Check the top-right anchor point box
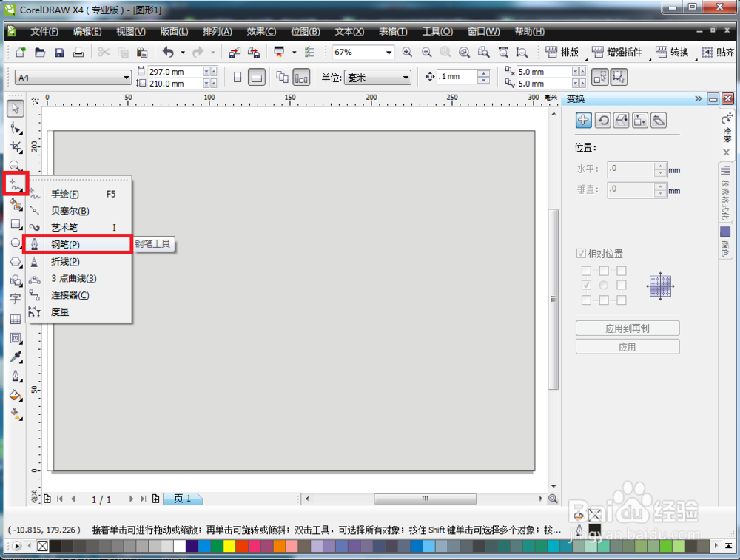The image size is (740, 560). [x=622, y=271]
